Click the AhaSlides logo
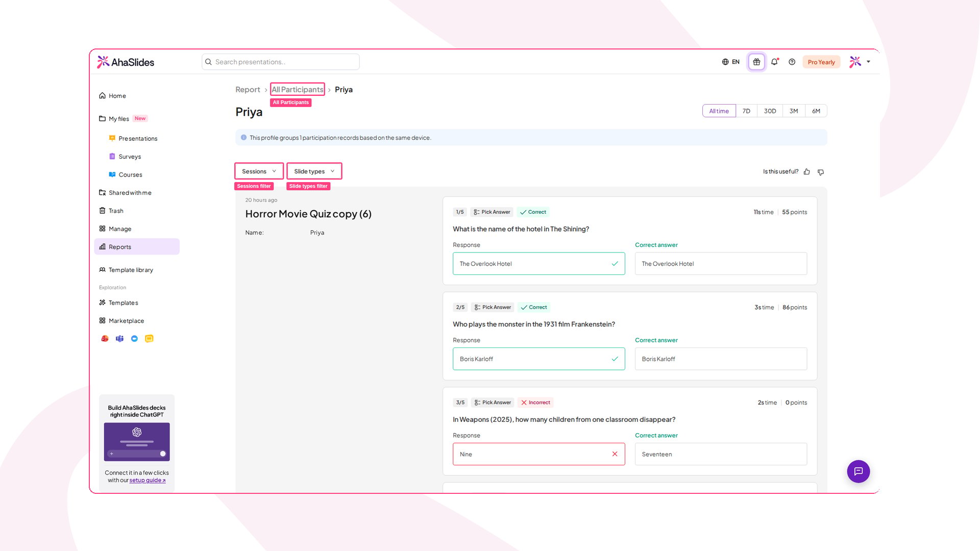Image resolution: width=980 pixels, height=551 pixels. (126, 62)
